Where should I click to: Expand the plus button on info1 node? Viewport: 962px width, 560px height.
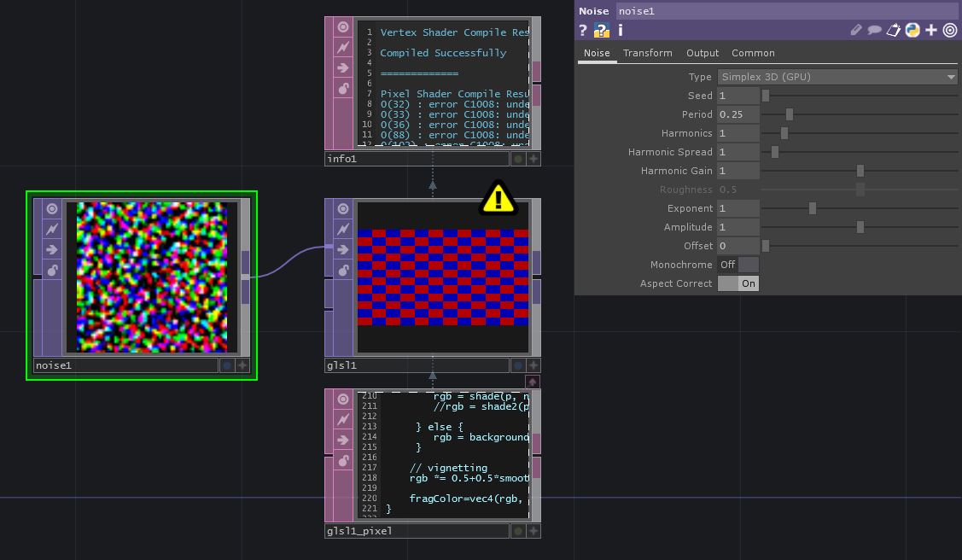[x=533, y=159]
